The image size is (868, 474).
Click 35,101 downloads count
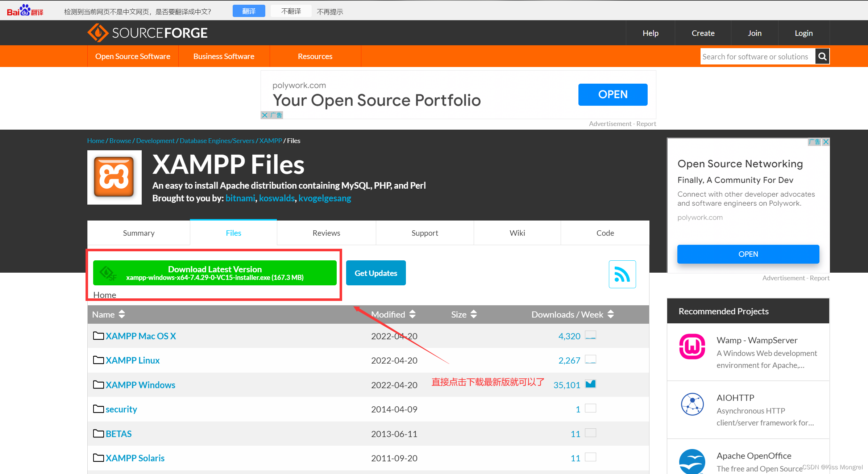tap(567, 385)
